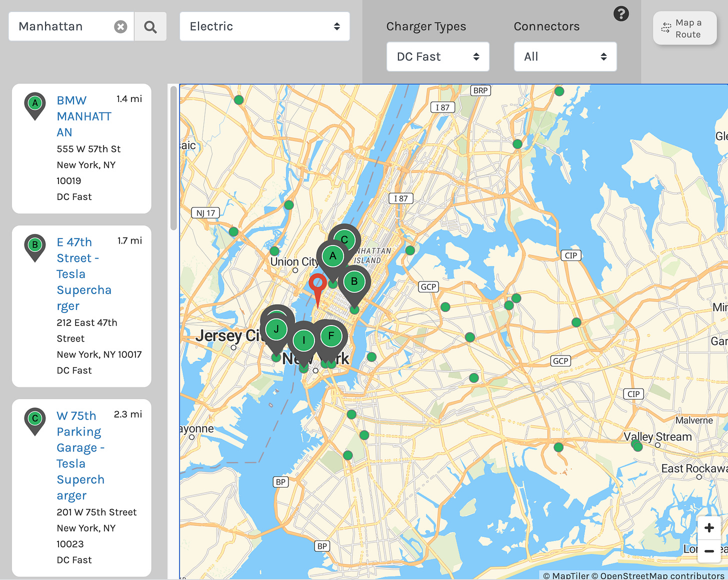Click '212 East 47th' address text
This screenshot has width=728, height=580.
[87, 322]
